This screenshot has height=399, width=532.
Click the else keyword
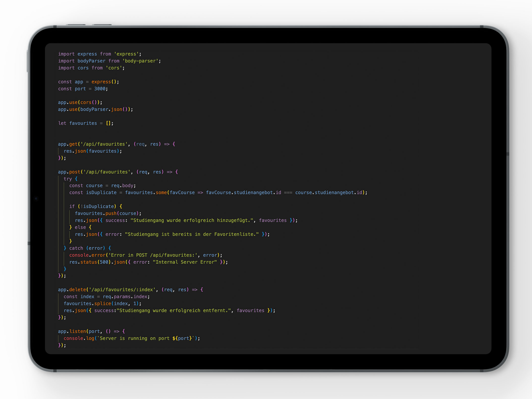point(80,227)
